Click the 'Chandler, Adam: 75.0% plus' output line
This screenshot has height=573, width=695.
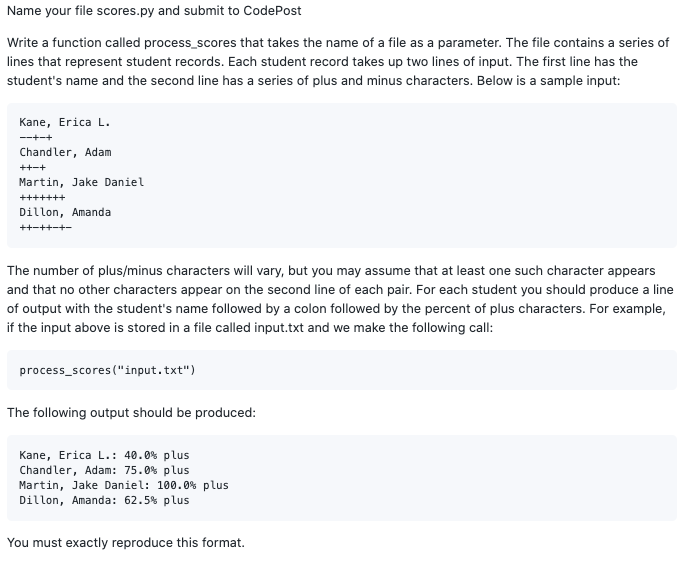104,471
